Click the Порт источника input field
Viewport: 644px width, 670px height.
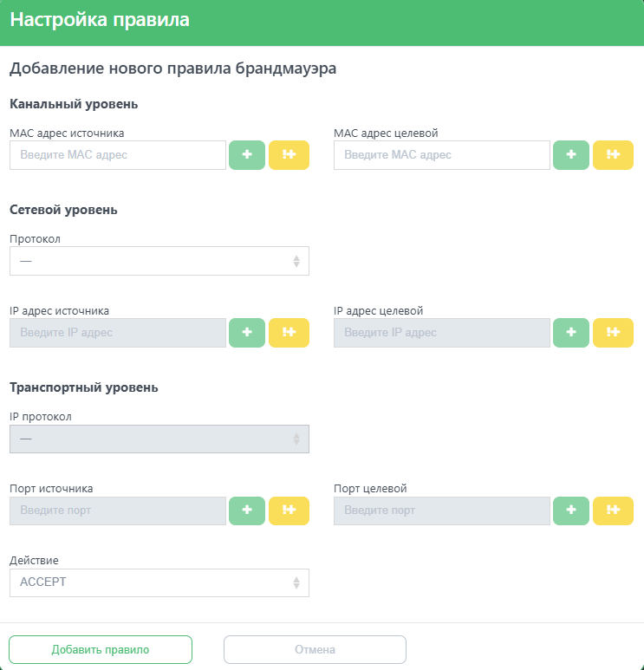pyautogui.click(x=118, y=511)
